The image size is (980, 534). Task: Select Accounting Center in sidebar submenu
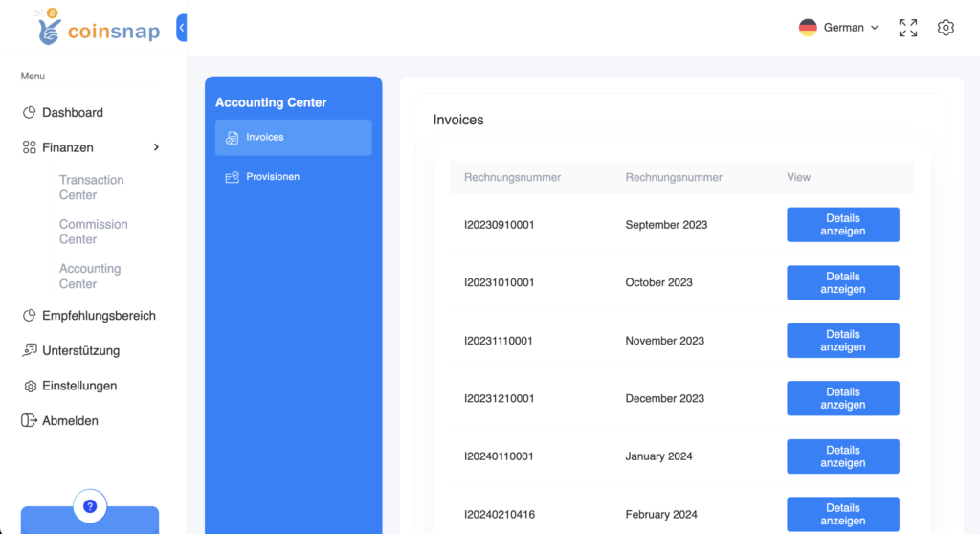[x=90, y=277]
